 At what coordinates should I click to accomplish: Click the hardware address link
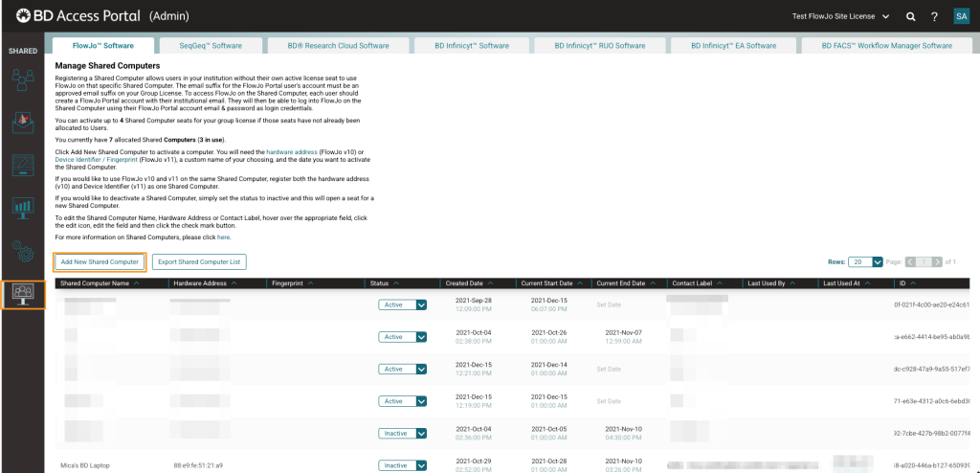click(x=291, y=152)
